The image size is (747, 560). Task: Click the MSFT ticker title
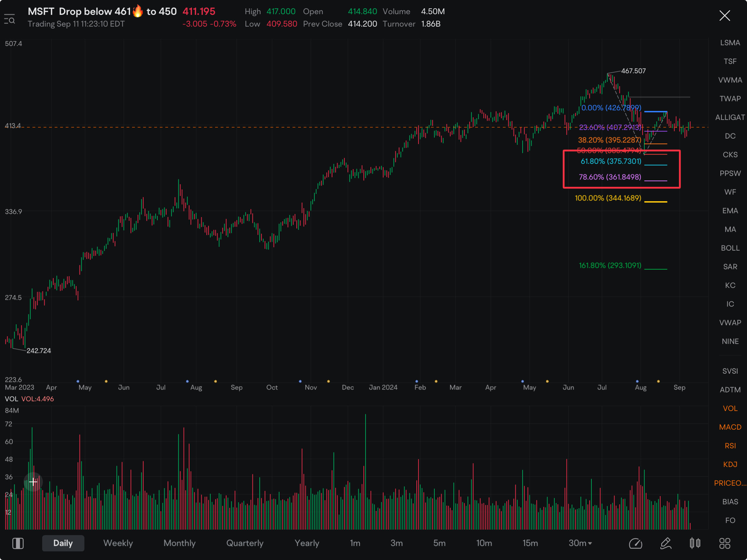[x=41, y=11]
